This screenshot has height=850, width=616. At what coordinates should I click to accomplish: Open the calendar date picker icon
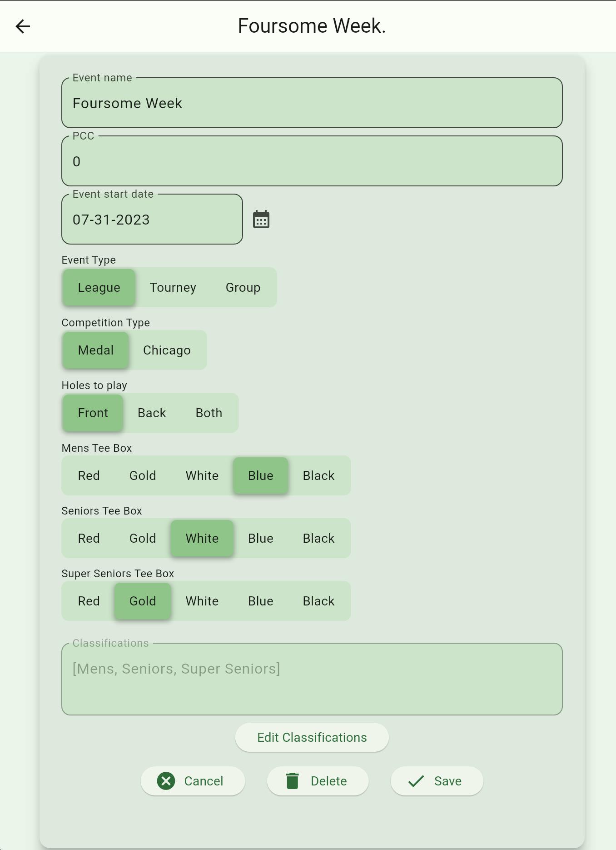[x=261, y=220]
